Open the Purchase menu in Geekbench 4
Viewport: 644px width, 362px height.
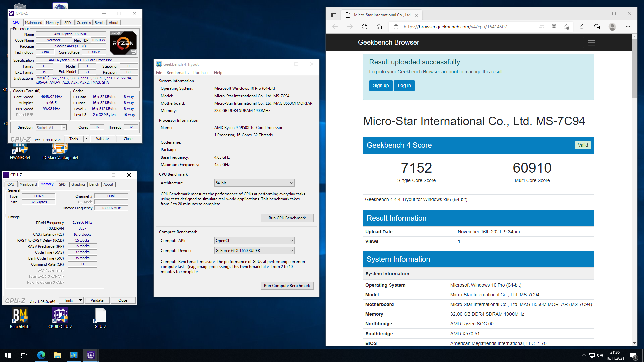click(x=201, y=73)
